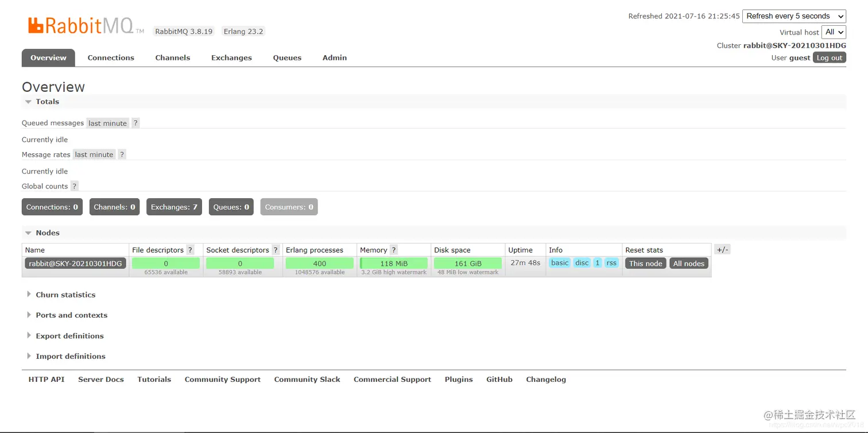Viewport: 868px width, 433px height.
Task: Click the Erlang processes 400 bar
Action: click(x=320, y=263)
